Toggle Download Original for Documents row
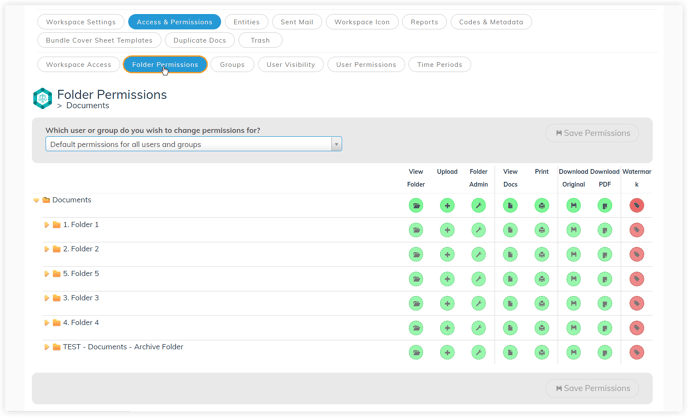Image resolution: width=688 pixels, height=417 pixels. (573, 205)
